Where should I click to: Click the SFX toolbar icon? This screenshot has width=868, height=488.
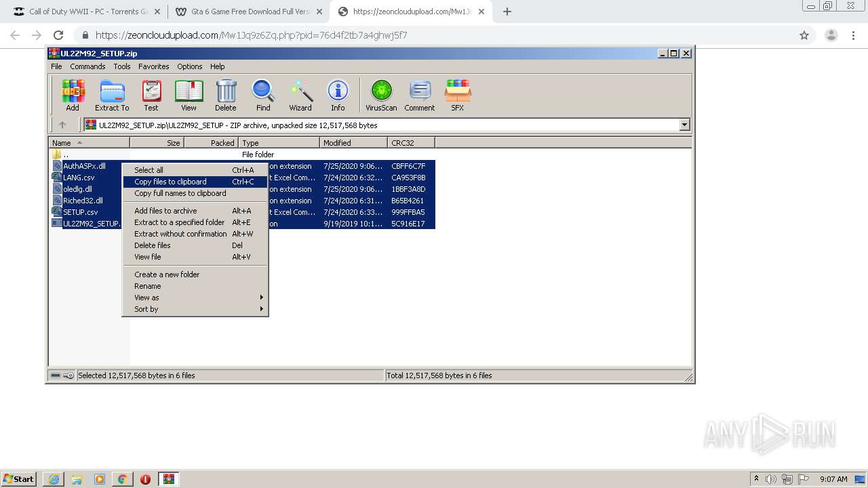[458, 95]
